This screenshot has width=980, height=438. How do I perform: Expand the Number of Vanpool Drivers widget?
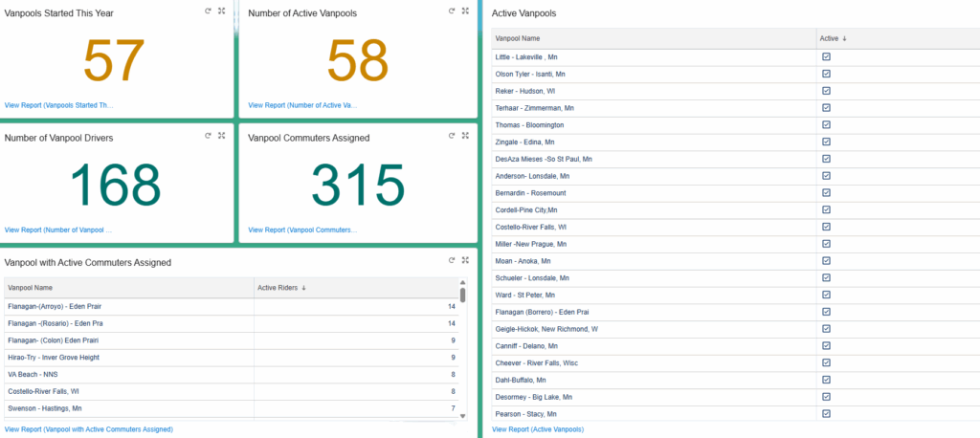(222, 136)
